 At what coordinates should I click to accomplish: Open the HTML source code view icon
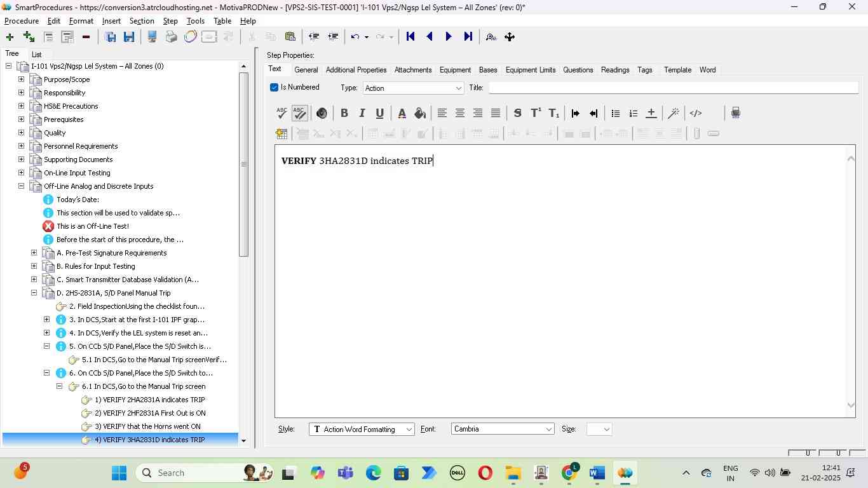(x=696, y=113)
